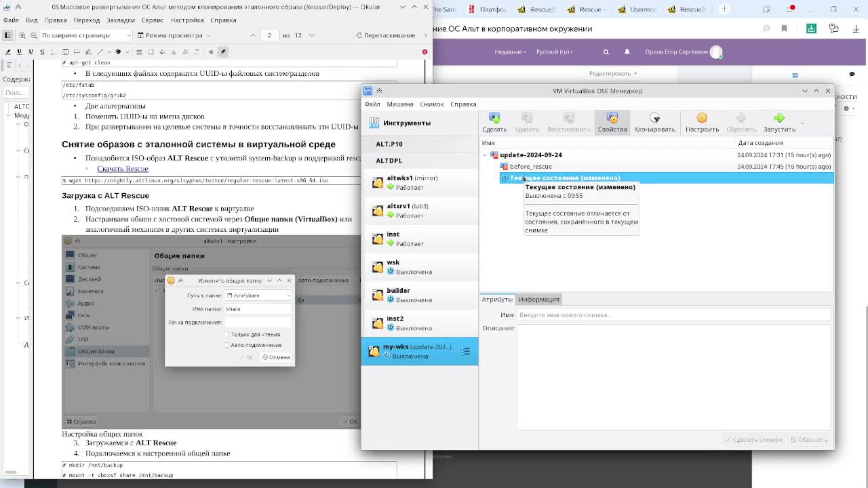Open the Настройка menu in Okular
This screenshot has height=488, width=868.
(x=186, y=20)
